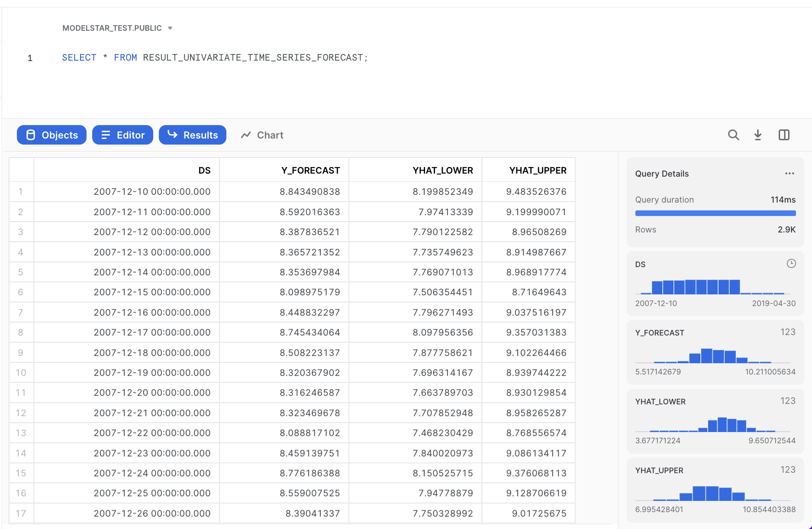Download results using the download icon
812x529 pixels.
[x=758, y=135]
